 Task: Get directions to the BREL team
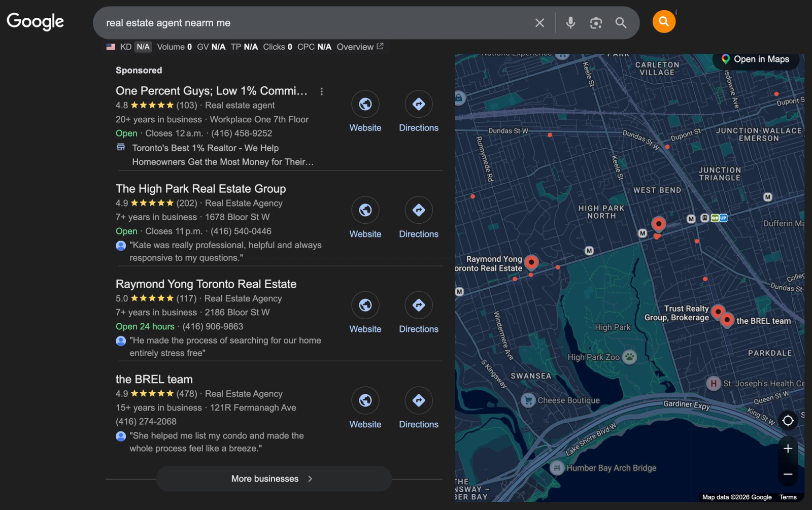coord(419,400)
